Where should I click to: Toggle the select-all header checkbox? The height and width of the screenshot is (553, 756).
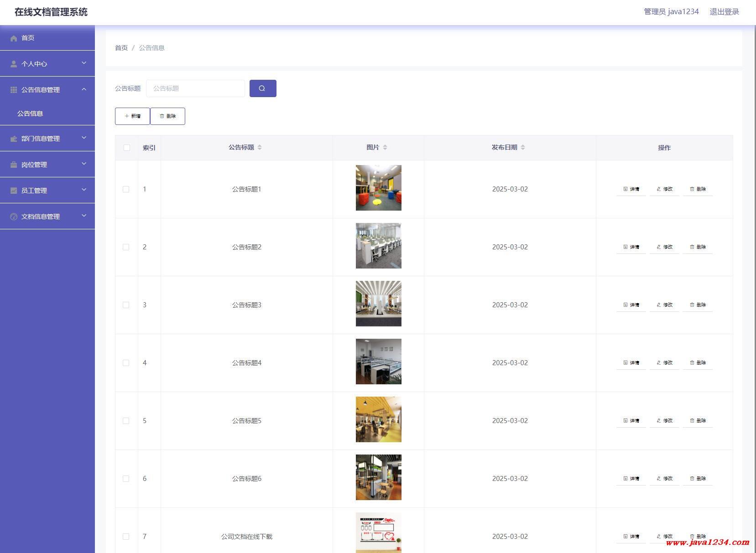[127, 148]
